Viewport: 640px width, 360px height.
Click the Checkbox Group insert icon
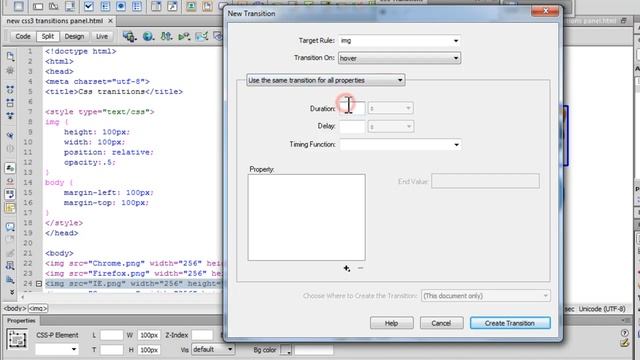pos(105,6)
